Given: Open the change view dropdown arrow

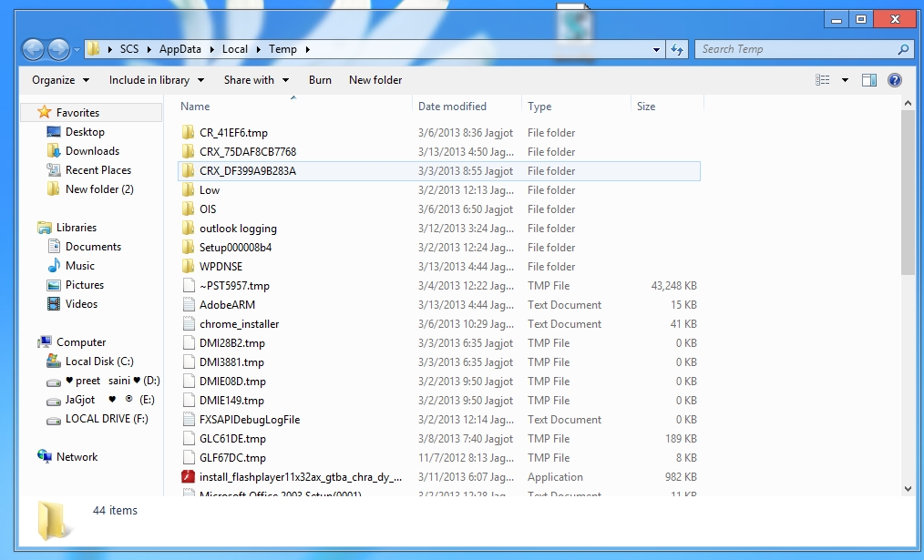Looking at the screenshot, I should click(x=843, y=80).
